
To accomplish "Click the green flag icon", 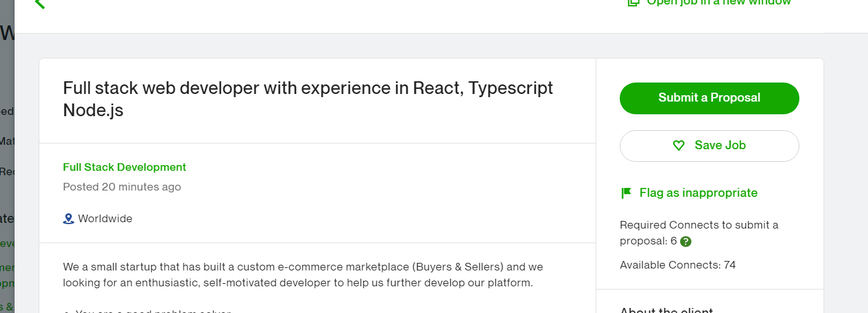I will click(626, 192).
